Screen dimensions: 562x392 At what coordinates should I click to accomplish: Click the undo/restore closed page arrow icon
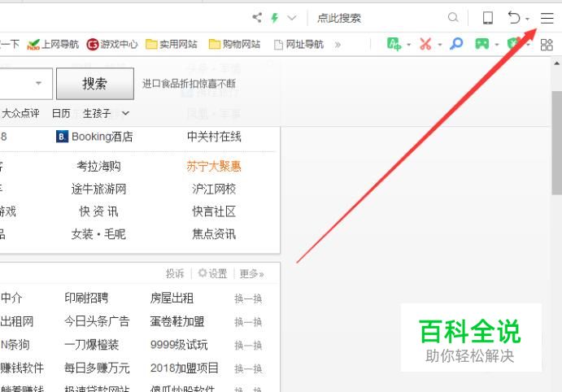(x=514, y=18)
